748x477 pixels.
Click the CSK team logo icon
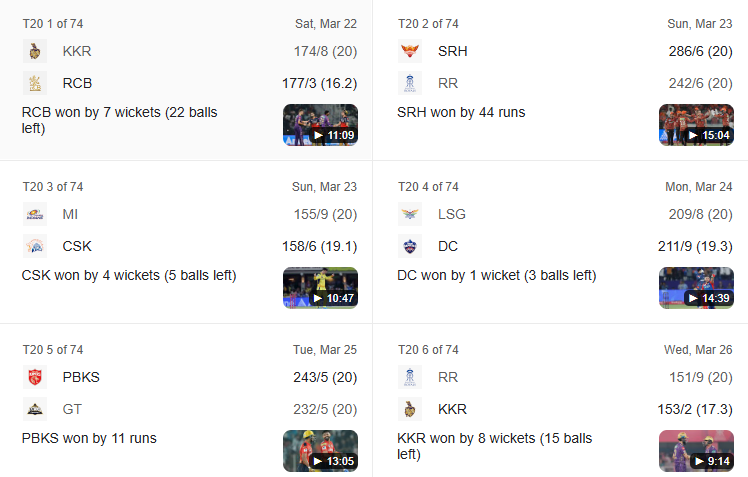tap(35, 246)
